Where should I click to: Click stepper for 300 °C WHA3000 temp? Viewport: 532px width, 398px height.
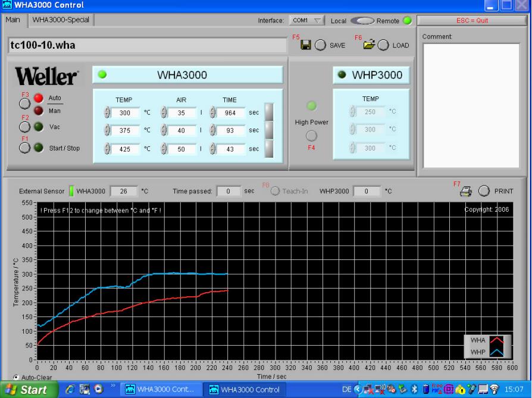point(107,112)
